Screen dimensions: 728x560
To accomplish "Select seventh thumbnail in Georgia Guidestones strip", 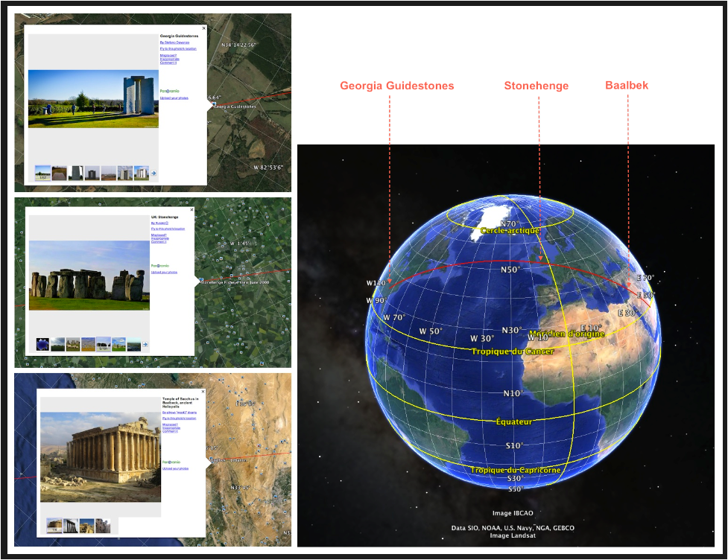I will 142,173.
